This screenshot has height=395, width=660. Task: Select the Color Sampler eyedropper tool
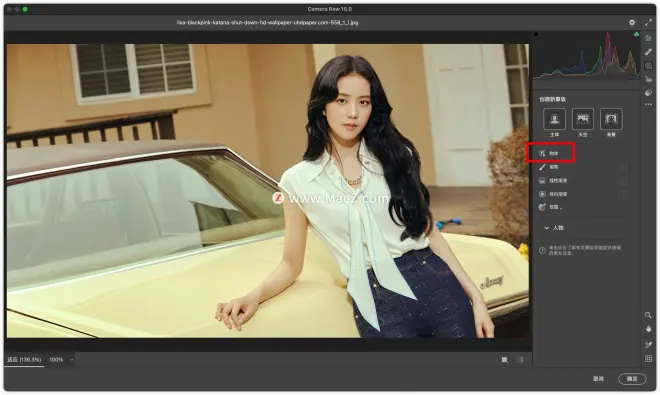pyautogui.click(x=648, y=345)
